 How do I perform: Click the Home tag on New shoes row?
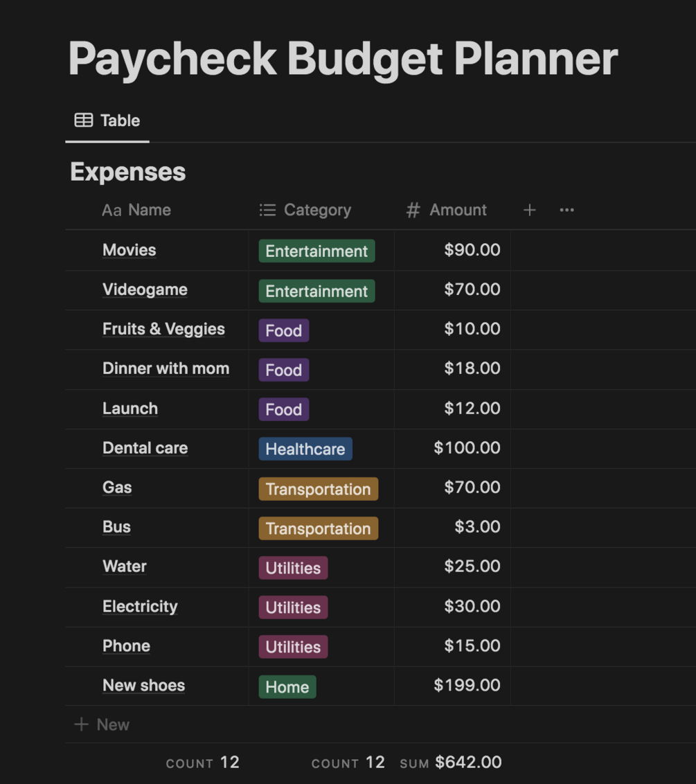(287, 687)
